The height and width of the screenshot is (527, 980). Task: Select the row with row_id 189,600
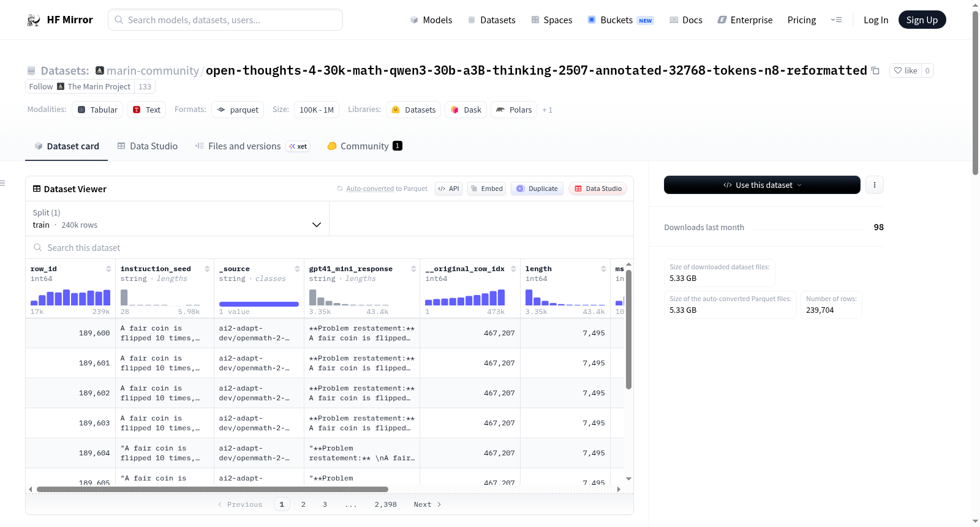325,333
